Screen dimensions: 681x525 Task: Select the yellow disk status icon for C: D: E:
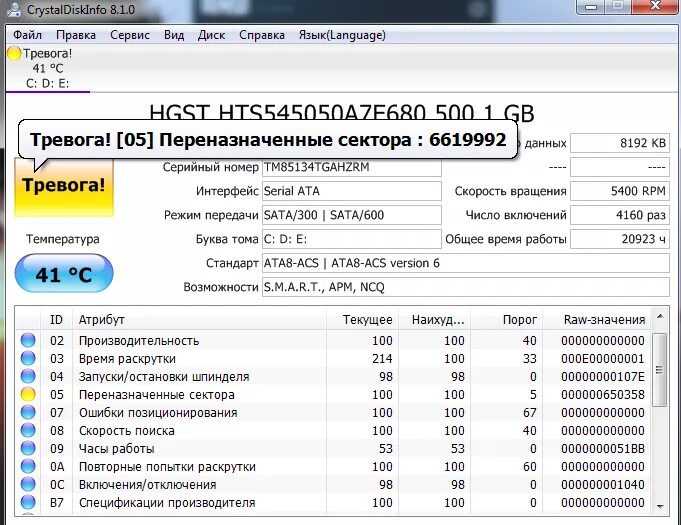click(14, 53)
